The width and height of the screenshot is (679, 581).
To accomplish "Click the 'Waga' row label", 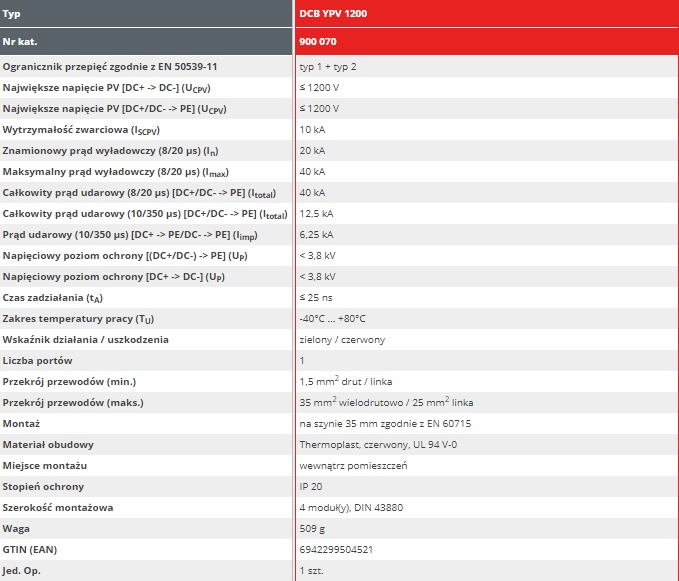I will [x=16, y=529].
